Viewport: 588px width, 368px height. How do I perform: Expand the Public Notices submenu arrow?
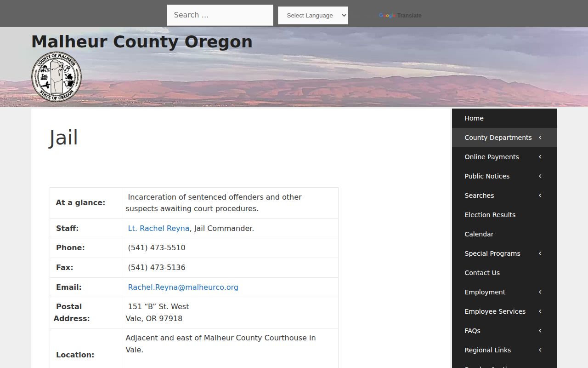pos(540,176)
